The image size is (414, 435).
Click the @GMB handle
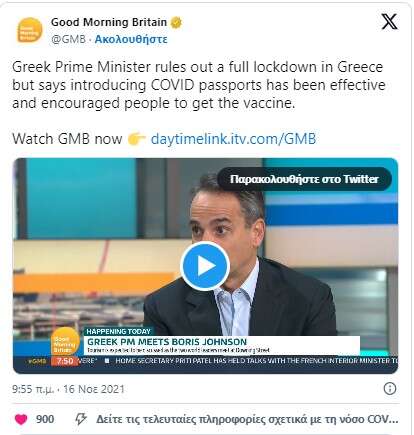[x=68, y=39]
